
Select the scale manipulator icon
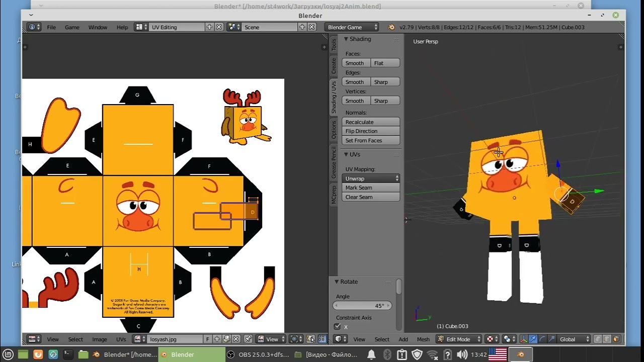551,339
